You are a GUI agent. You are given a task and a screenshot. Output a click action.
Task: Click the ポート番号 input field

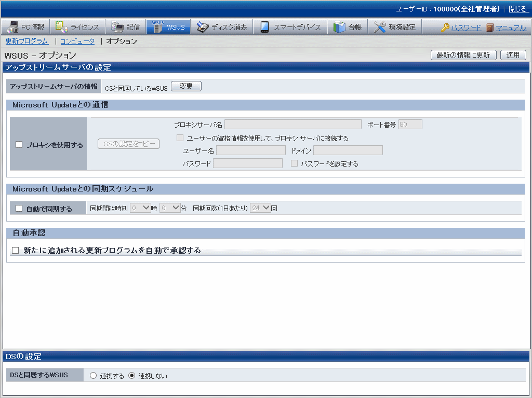click(410, 125)
